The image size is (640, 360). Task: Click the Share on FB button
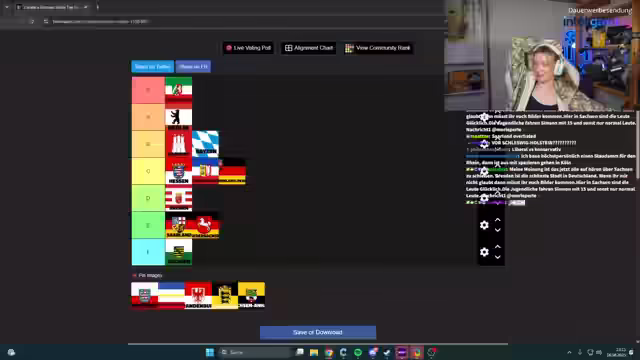tap(193, 67)
